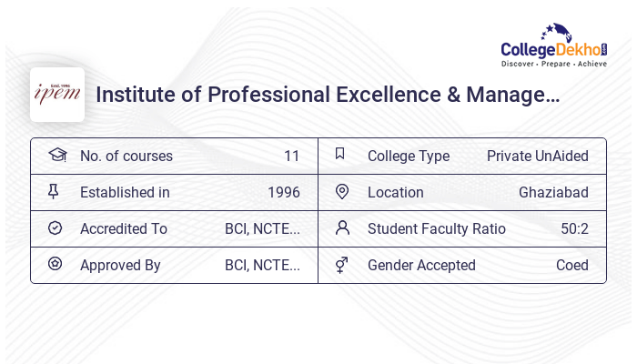Image resolution: width=637 pixels, height=364 pixels.
Task: Click the graduation cap courses icon
Action: tap(57, 155)
